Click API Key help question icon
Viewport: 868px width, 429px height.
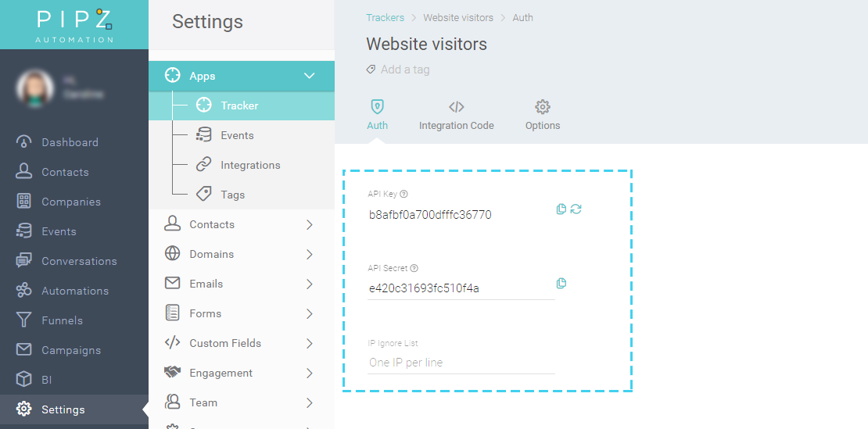point(404,194)
